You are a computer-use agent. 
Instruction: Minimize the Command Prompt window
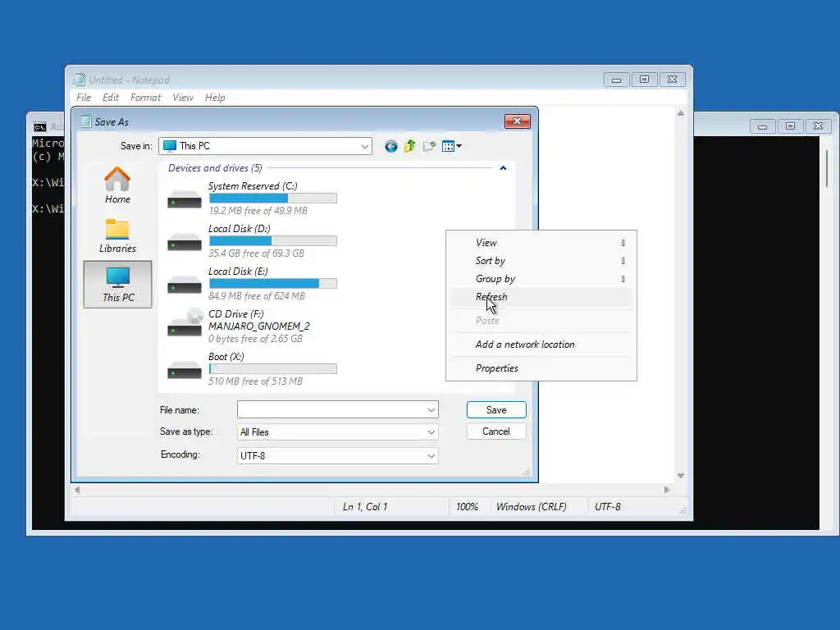pos(762,126)
